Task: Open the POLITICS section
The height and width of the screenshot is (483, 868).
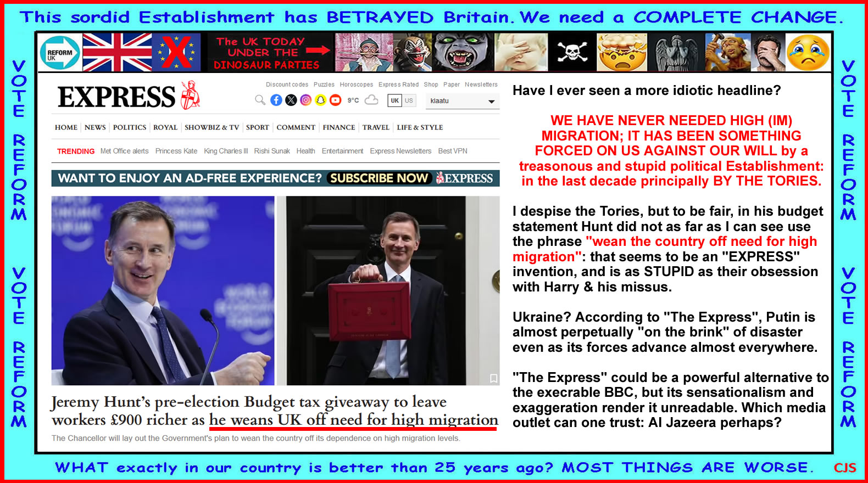Action: click(x=130, y=127)
